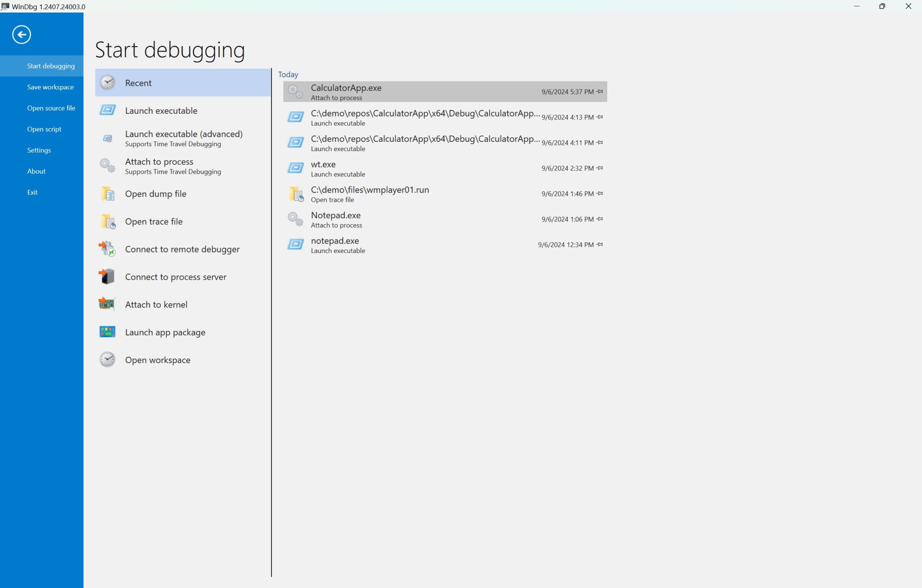Select the Launch executable option icon

[x=107, y=110]
